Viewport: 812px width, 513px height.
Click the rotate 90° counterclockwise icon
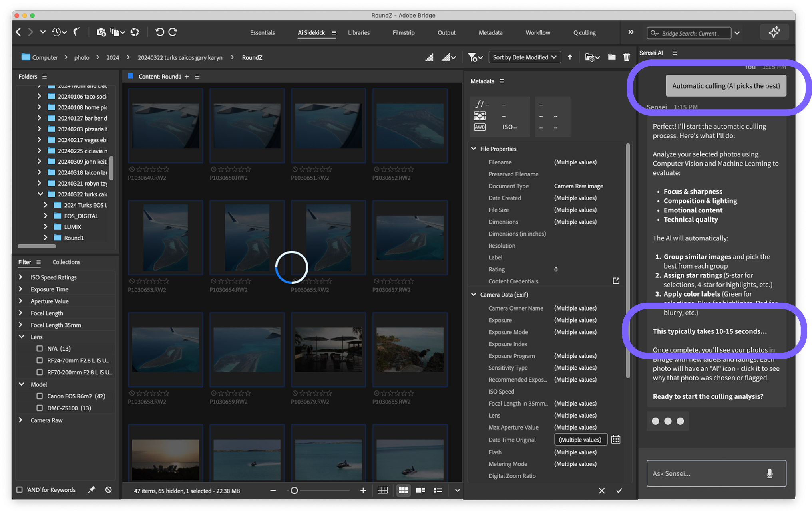pyautogui.click(x=159, y=32)
